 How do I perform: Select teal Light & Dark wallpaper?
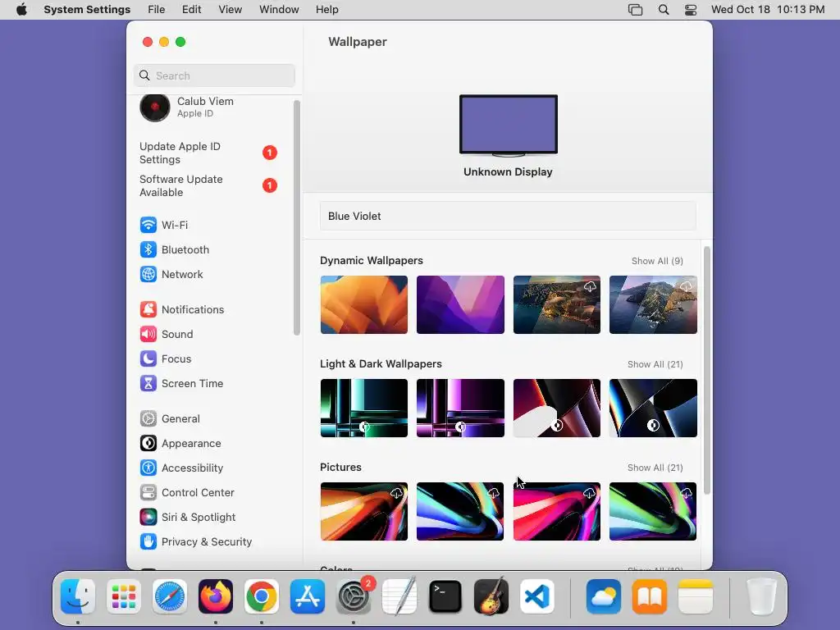(x=363, y=409)
